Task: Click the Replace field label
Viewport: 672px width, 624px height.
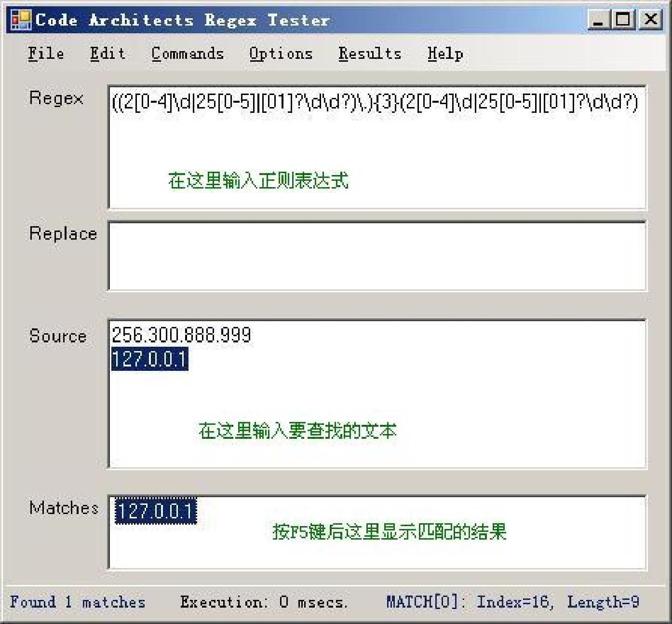Action: pyautogui.click(x=63, y=233)
